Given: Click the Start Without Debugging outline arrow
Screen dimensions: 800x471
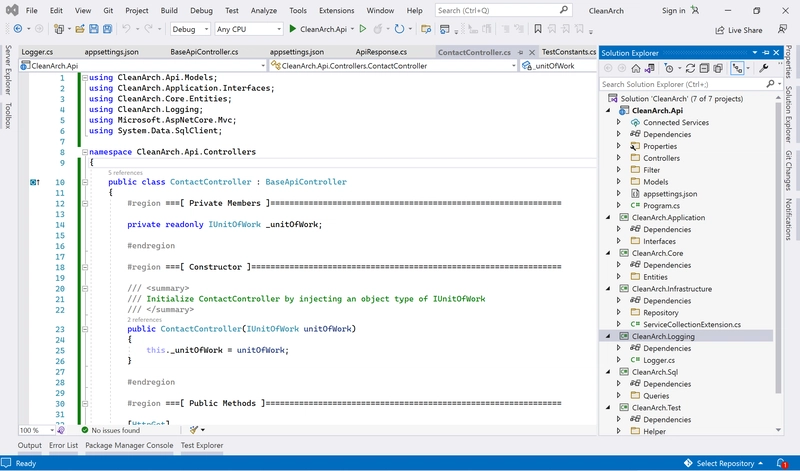Looking at the screenshot, I should [363, 29].
